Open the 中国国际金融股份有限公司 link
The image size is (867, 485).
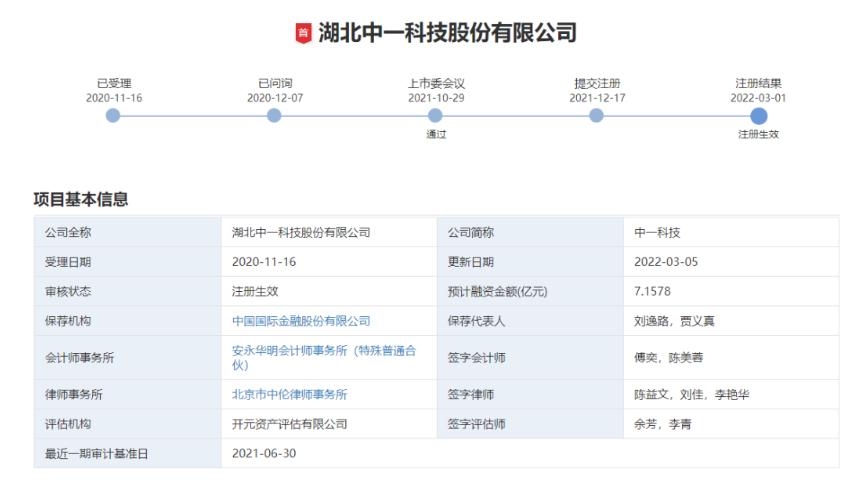[301, 321]
